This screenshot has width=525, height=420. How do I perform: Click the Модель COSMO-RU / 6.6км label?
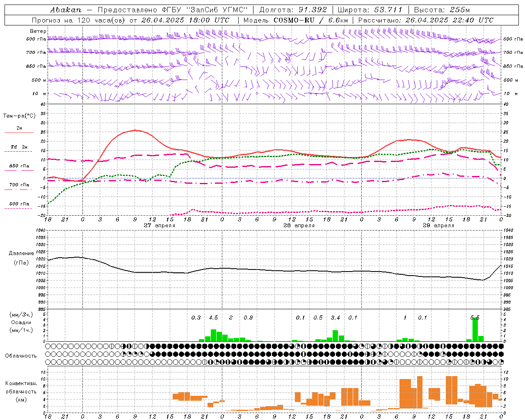point(296,20)
